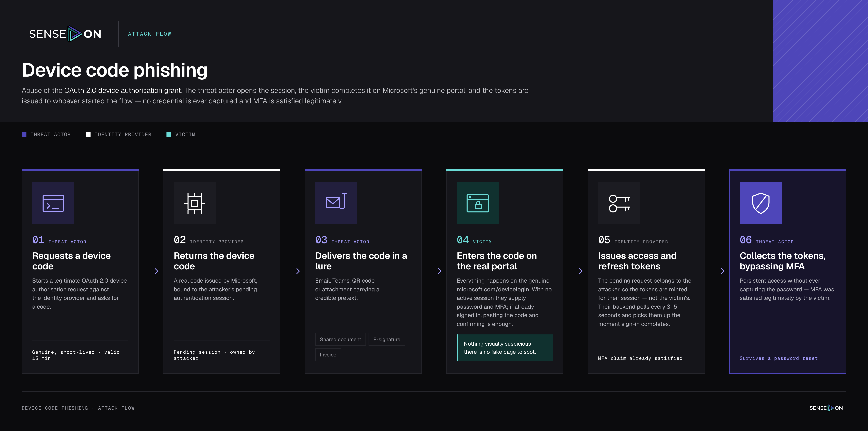Click 'Collects the tokens, bypassing MFA' heading
The image size is (868, 431).
[x=782, y=261]
